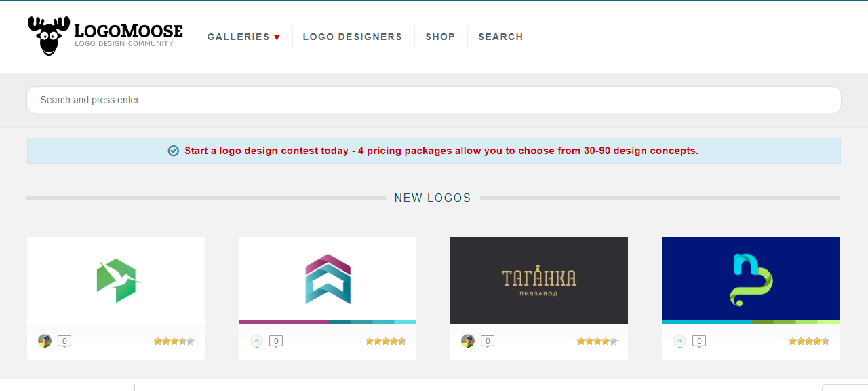Open the logo design contest announcement link

(441, 150)
